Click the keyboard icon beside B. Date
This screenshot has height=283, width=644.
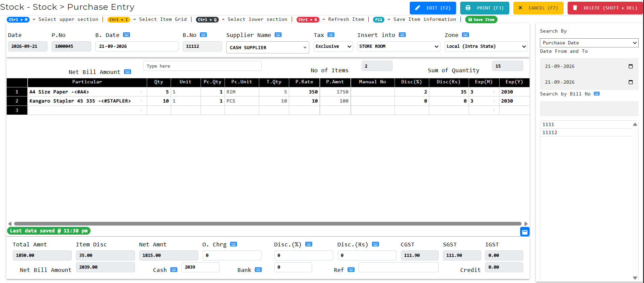127,35
